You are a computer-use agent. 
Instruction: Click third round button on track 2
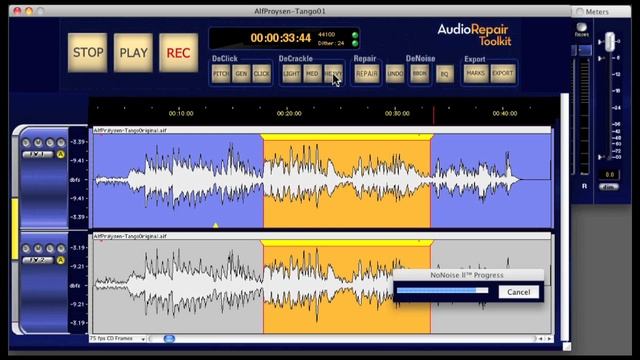click(50, 248)
